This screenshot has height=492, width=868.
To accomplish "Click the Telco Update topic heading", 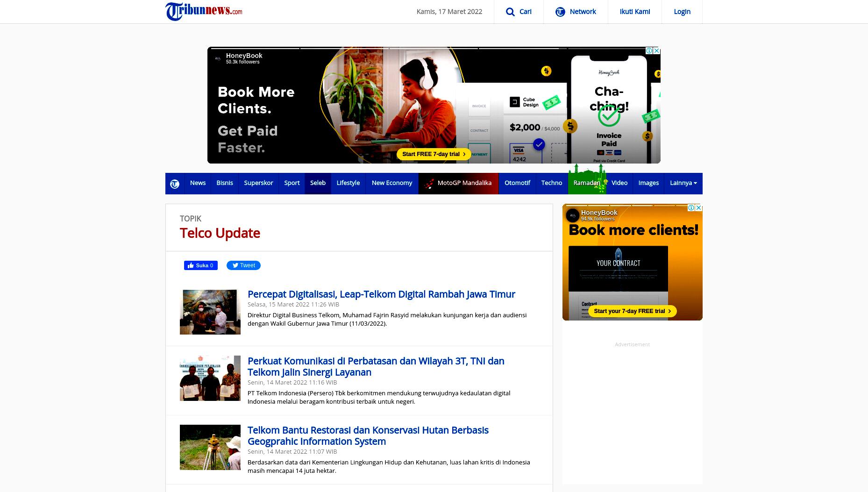I will (x=220, y=233).
